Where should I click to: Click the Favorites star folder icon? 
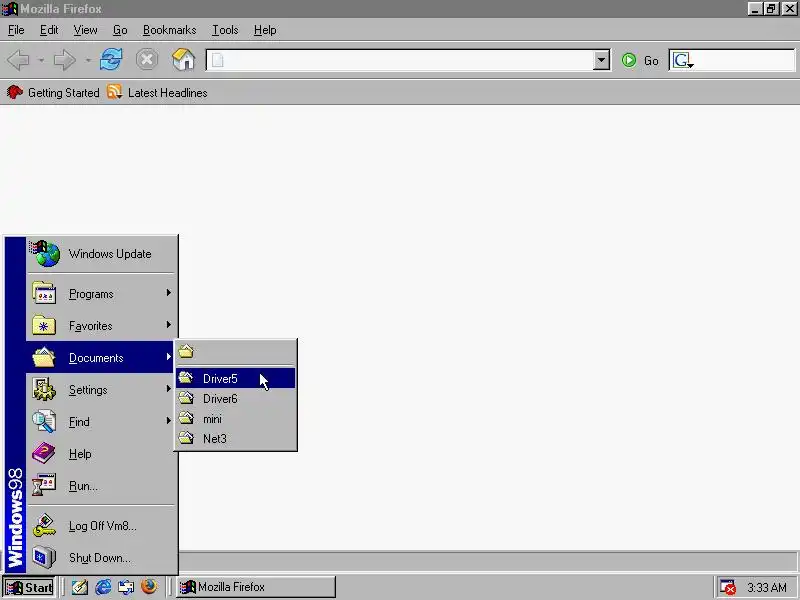point(44,325)
